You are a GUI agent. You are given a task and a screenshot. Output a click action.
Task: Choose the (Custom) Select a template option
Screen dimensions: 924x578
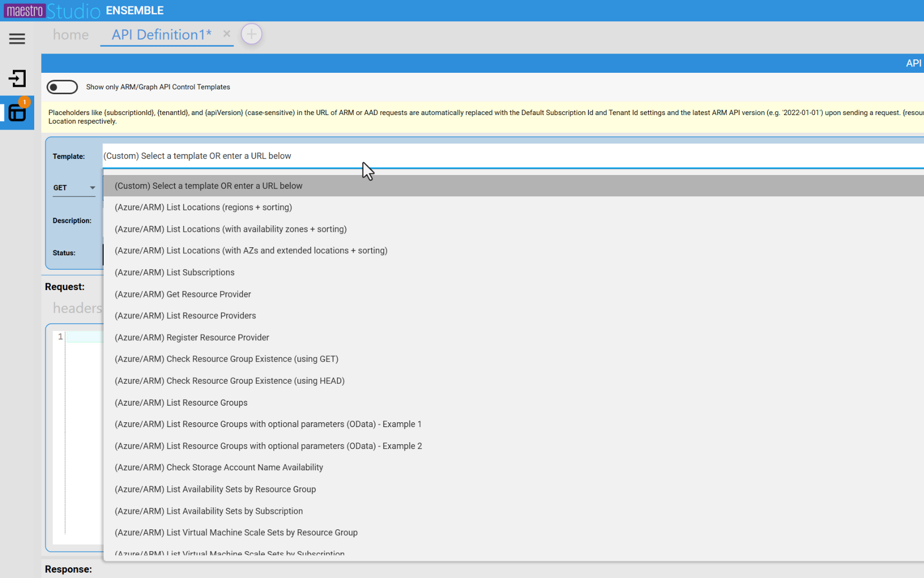pos(209,186)
